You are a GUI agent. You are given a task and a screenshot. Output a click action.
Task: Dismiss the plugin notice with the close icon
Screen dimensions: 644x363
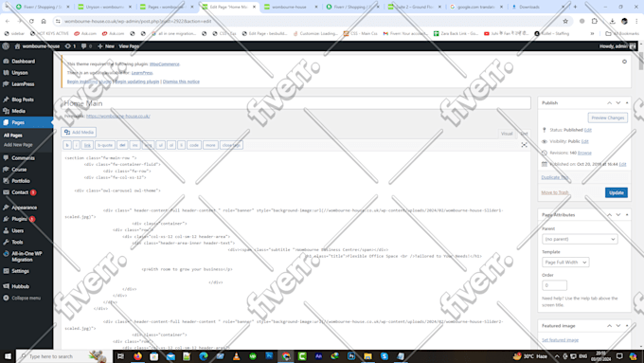click(x=624, y=62)
